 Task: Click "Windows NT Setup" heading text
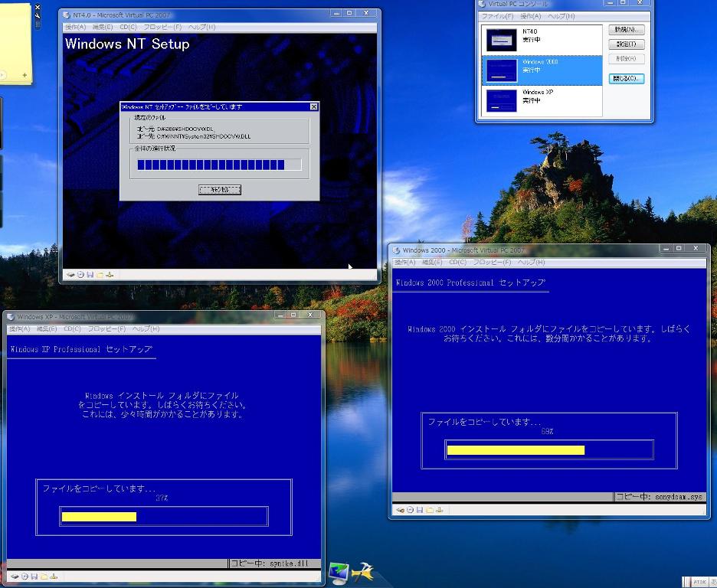click(x=127, y=44)
